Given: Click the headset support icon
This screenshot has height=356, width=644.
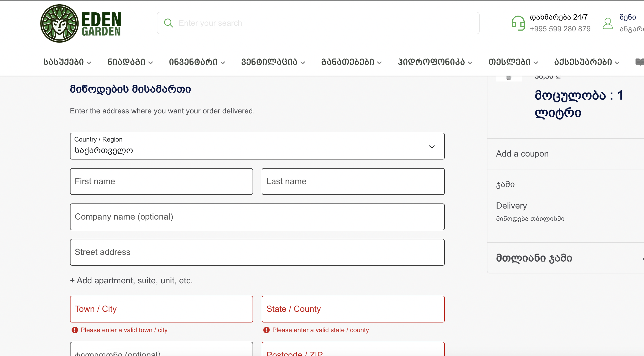Looking at the screenshot, I should coord(518,23).
